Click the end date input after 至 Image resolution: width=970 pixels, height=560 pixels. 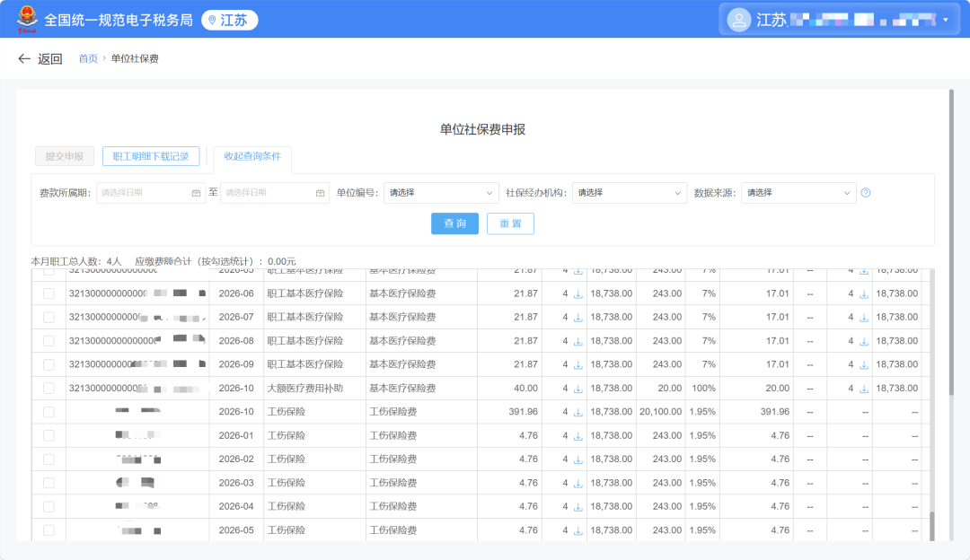[275, 193]
